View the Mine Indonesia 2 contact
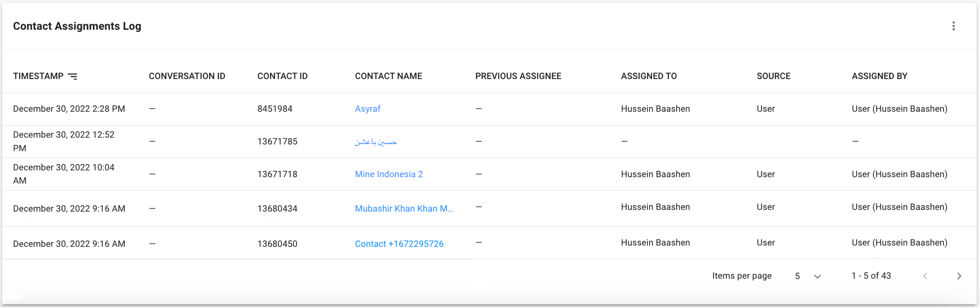 388,174
